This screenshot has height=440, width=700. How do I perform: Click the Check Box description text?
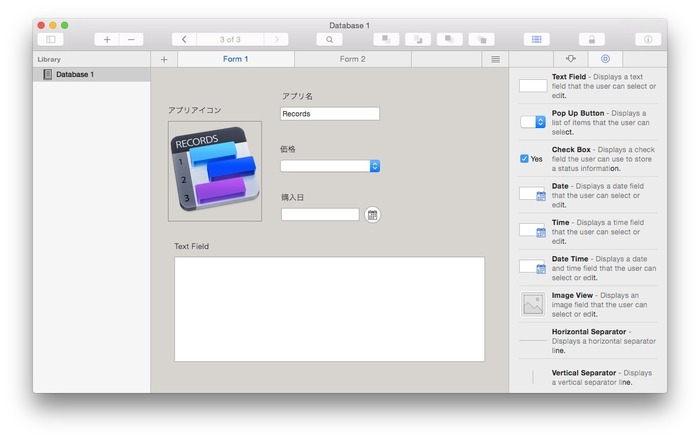click(x=603, y=159)
